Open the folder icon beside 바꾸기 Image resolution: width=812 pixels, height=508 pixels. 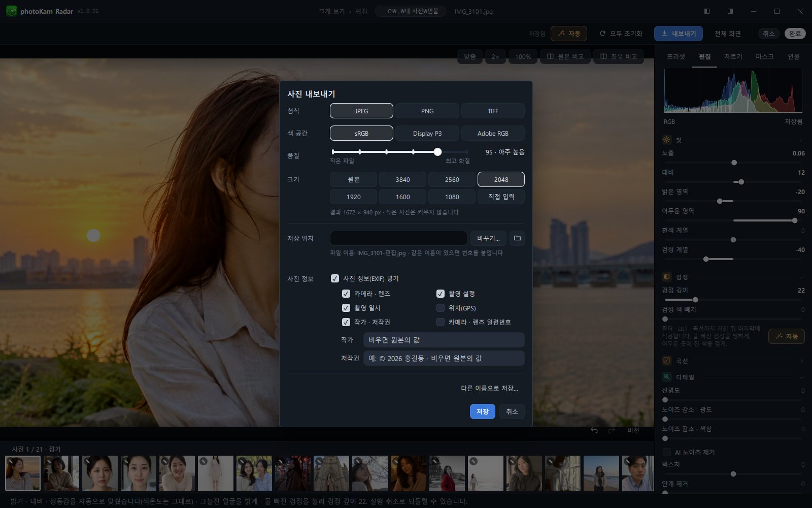[x=517, y=238]
